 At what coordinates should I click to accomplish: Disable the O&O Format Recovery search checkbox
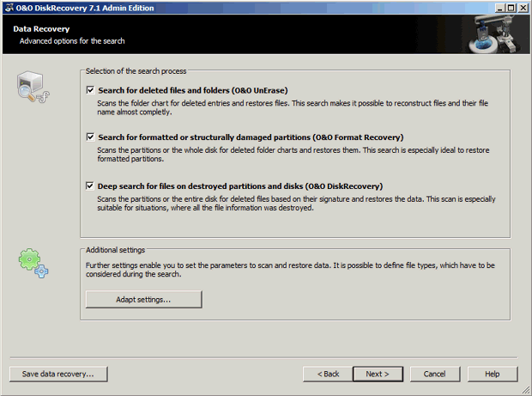coord(91,137)
